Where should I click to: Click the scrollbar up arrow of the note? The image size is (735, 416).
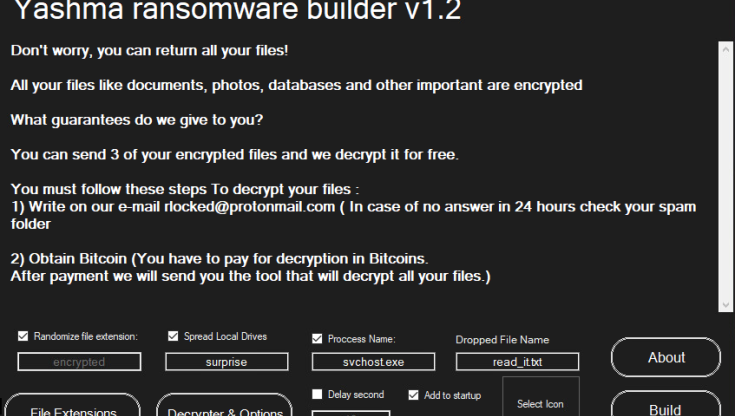click(x=726, y=47)
